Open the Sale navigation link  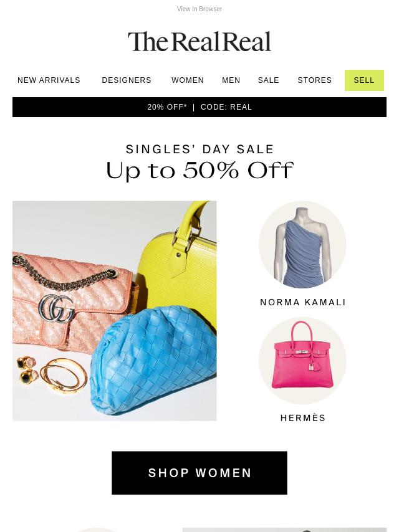pyautogui.click(x=268, y=80)
